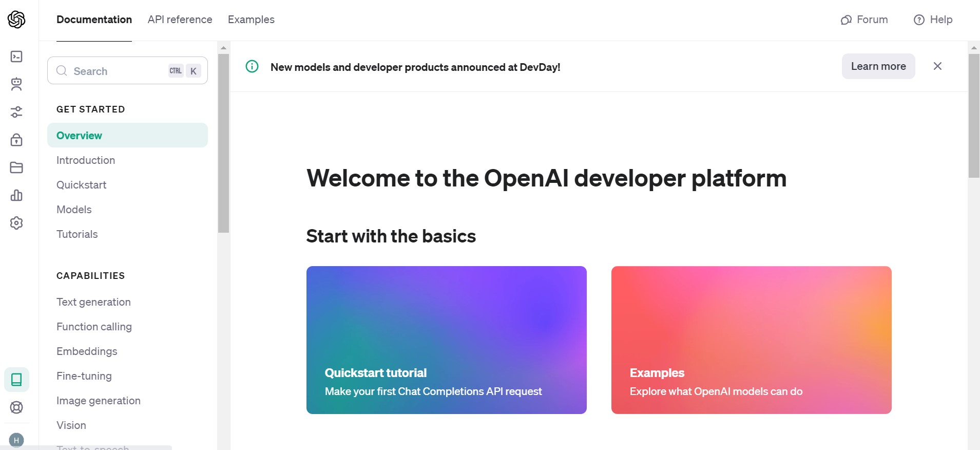Select Overview in the sidebar
Screen dimensions: 980x450
coord(127,135)
